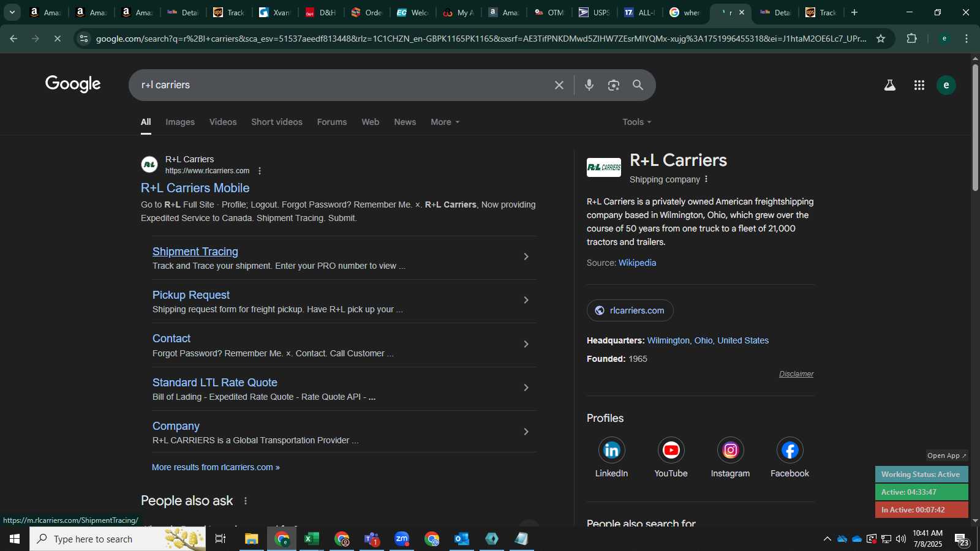Click the Google logo
This screenshot has width=980, height=551.
click(x=73, y=84)
